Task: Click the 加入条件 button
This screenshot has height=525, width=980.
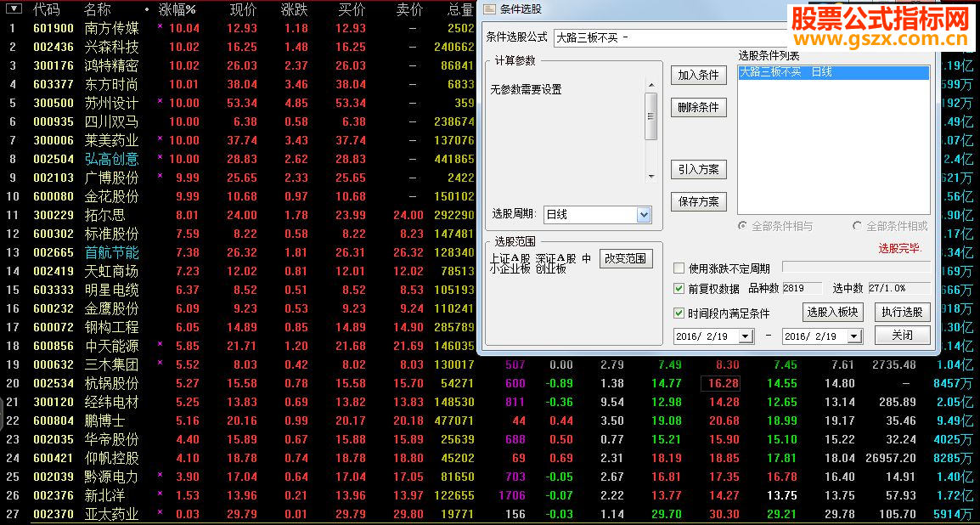Action: 699,76
